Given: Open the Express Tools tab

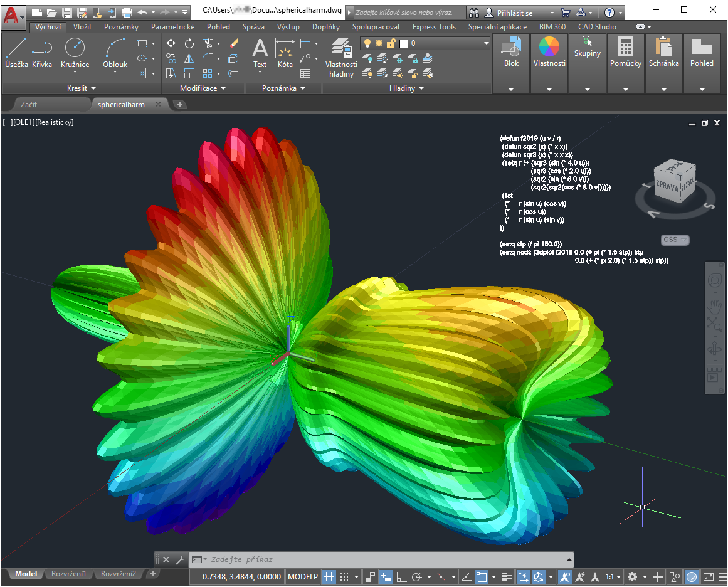Looking at the screenshot, I should [x=434, y=27].
